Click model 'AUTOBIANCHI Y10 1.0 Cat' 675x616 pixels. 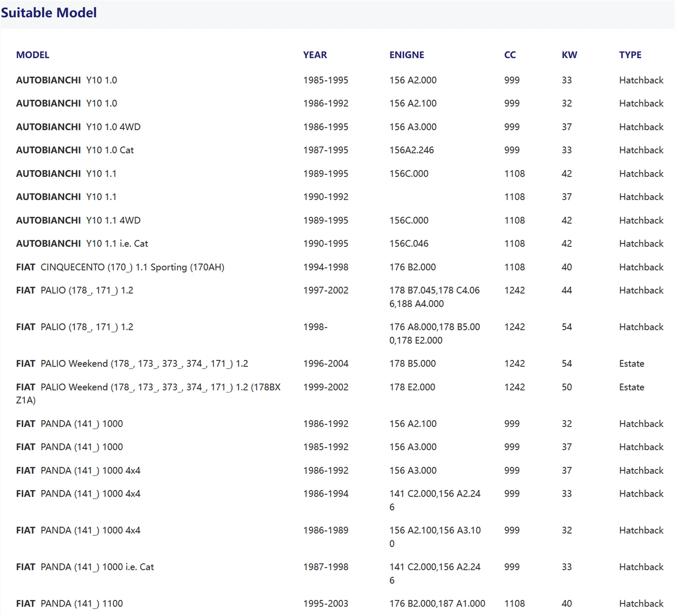click(75, 150)
